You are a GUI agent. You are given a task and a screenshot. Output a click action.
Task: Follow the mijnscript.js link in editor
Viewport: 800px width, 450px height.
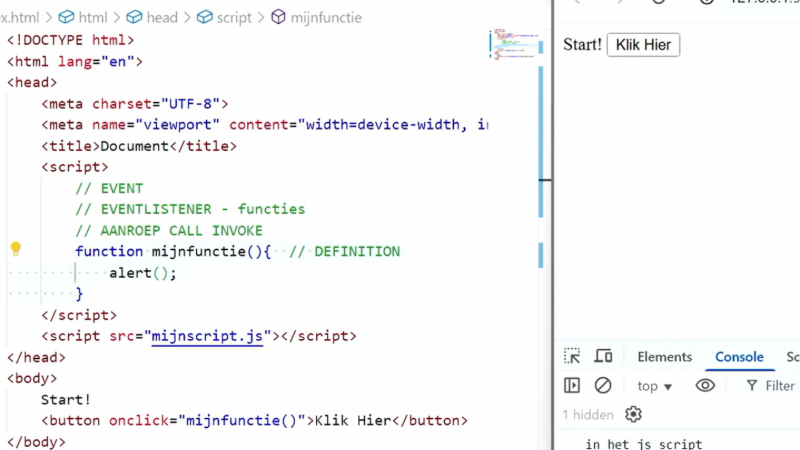pyautogui.click(x=207, y=336)
